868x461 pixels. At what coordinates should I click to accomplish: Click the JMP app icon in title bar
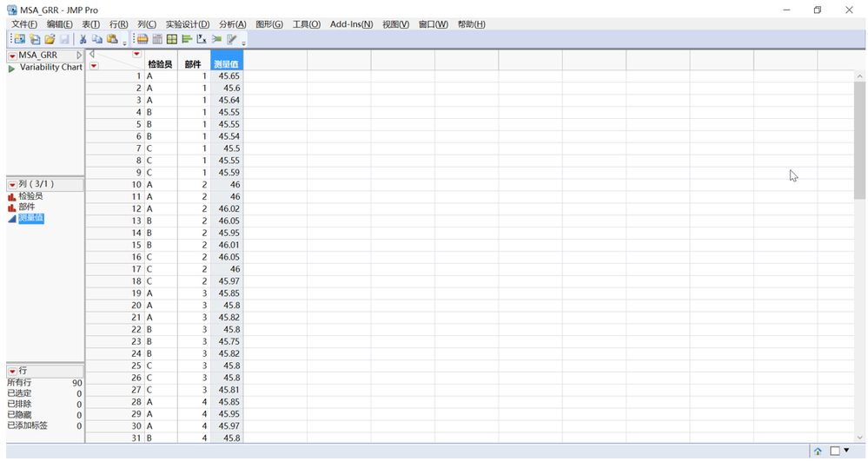pos(11,10)
